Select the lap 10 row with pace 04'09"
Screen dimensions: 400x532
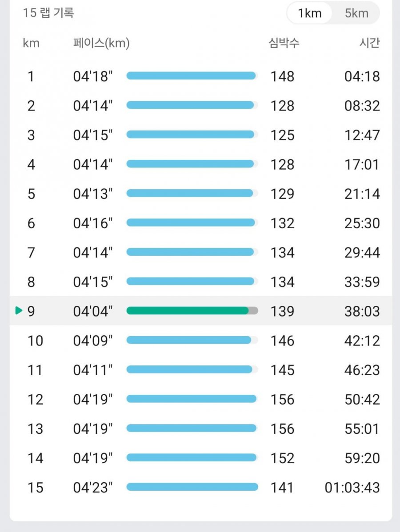tap(201, 340)
